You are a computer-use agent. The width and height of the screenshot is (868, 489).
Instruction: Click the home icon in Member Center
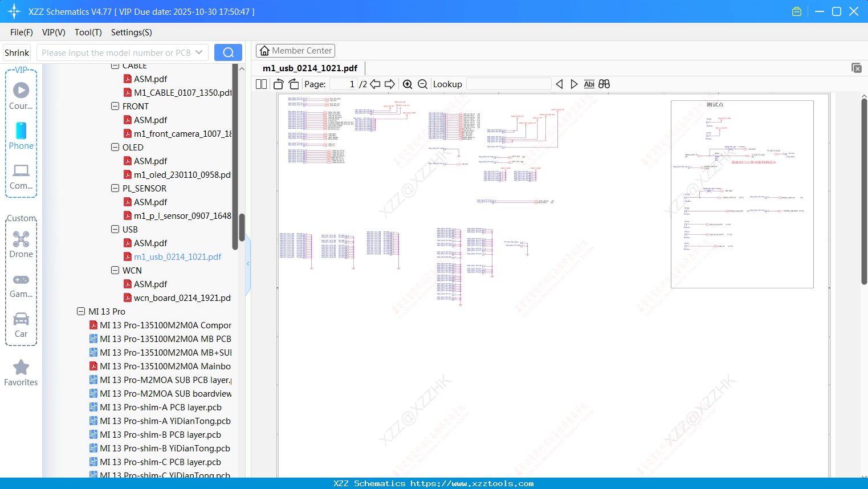(x=264, y=51)
